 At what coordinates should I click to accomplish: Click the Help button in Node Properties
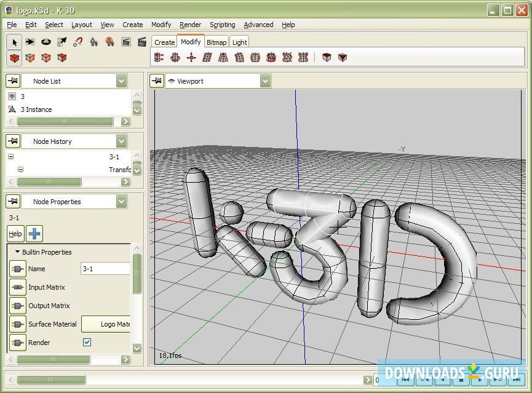pyautogui.click(x=15, y=234)
